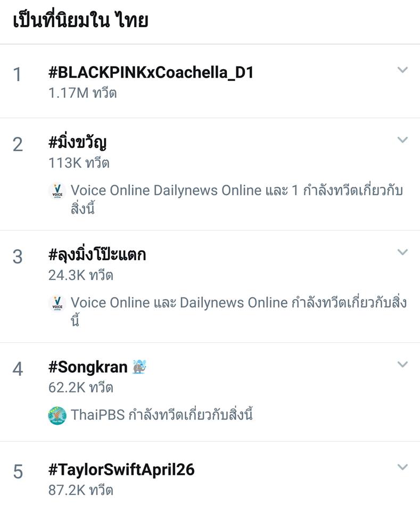This screenshot has width=420, height=511.
Task: Open the #TaylorSwiftApril26 trending hashtag
Action: 121,469
